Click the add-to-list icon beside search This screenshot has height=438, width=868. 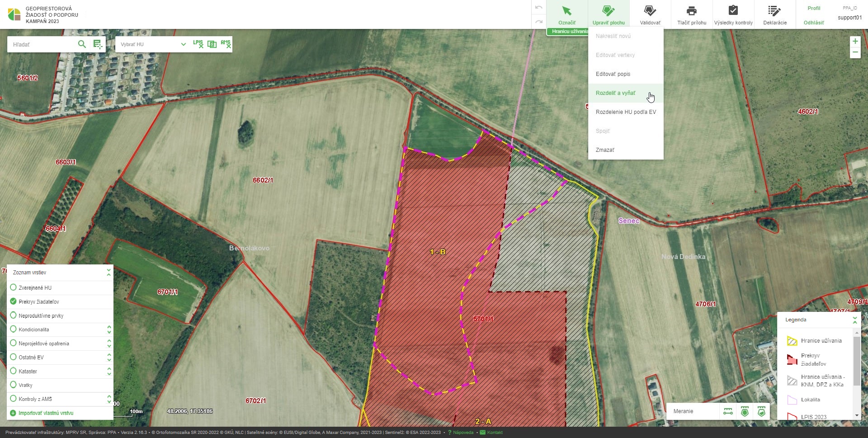[x=97, y=44]
